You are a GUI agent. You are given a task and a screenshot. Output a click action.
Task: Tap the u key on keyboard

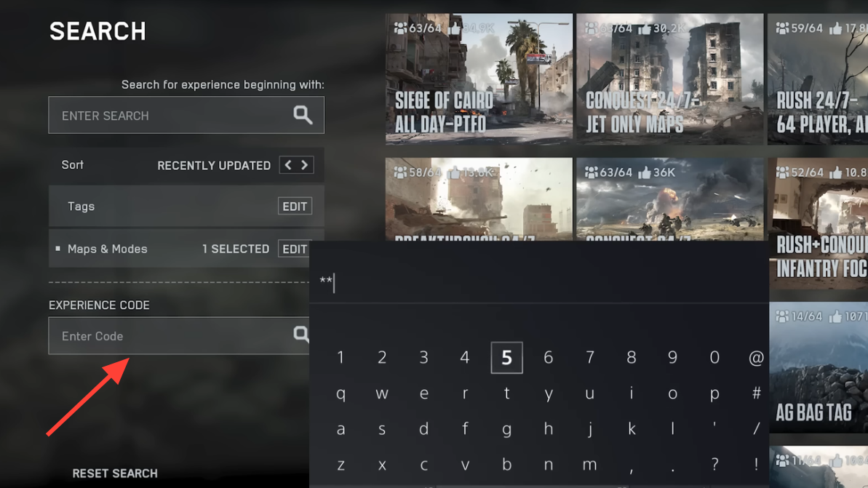(589, 393)
